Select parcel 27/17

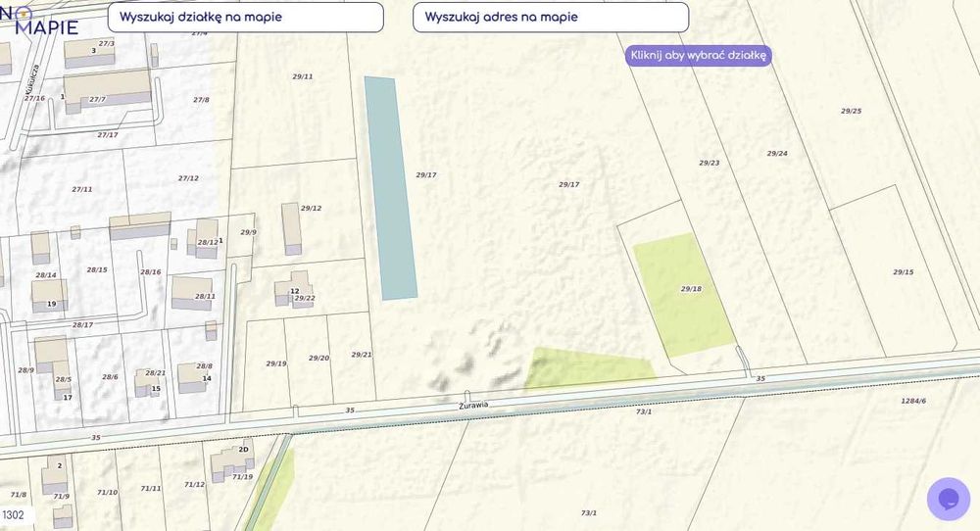coord(108,135)
